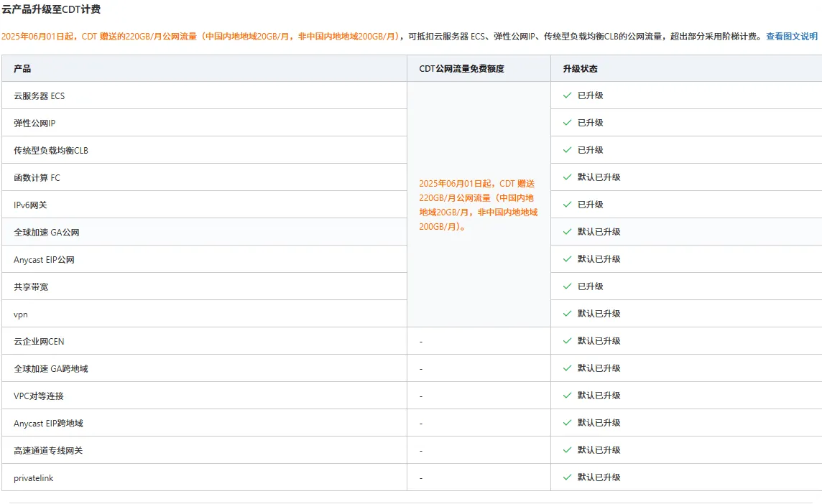Click green checkmark in 弹性公网IP row

567,123
